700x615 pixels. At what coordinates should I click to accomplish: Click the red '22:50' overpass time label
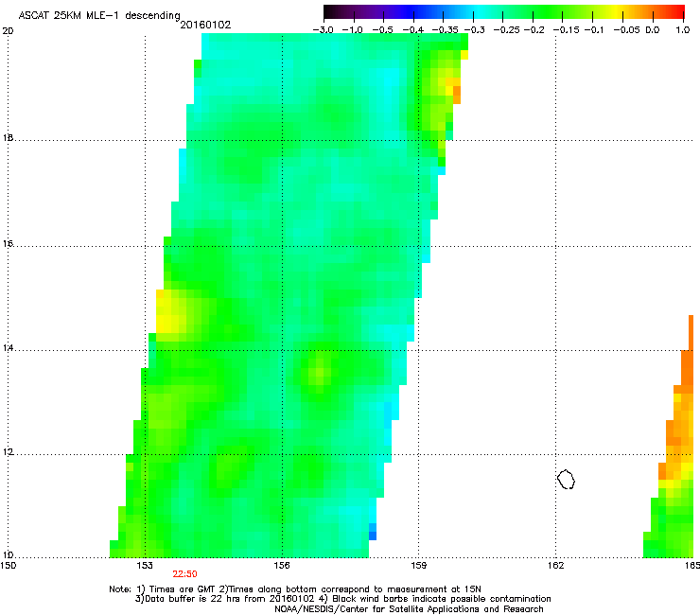tap(184, 574)
